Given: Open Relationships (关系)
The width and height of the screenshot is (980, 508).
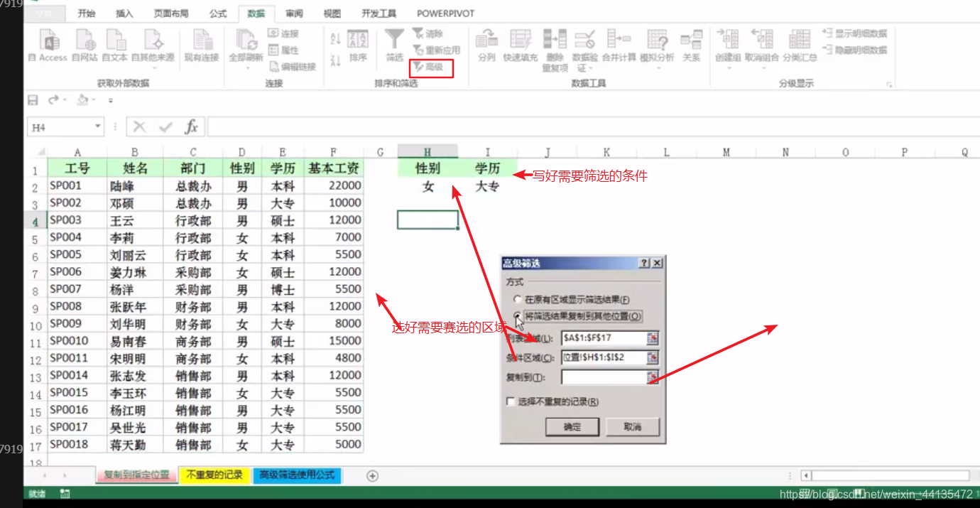Looking at the screenshot, I should 691,45.
